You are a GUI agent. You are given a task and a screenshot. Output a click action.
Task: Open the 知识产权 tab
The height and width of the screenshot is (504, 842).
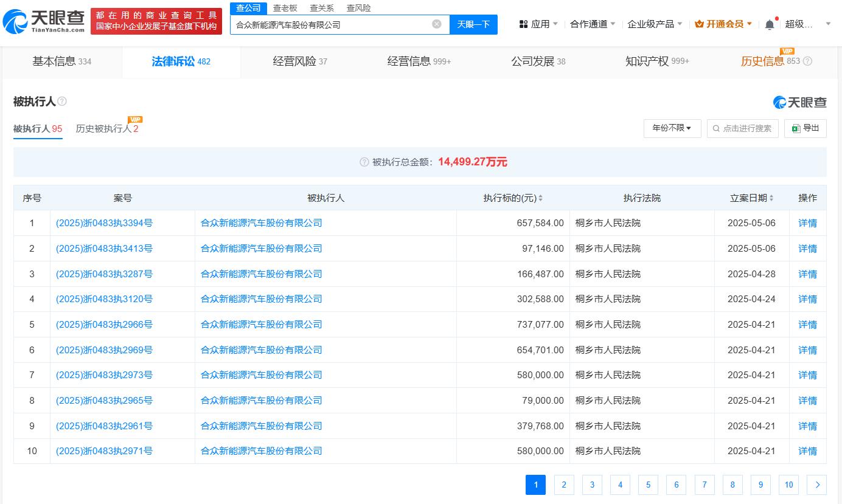[x=657, y=61]
